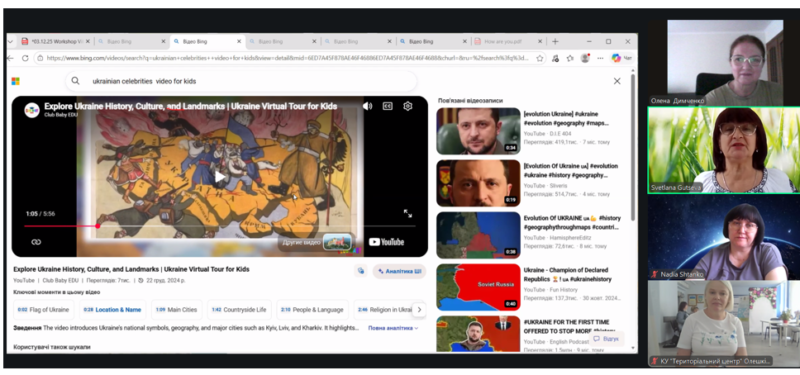Jump to 'Location & Name' key moment
Image resolution: width=800 pixels, height=375 pixels.
pyautogui.click(x=112, y=310)
